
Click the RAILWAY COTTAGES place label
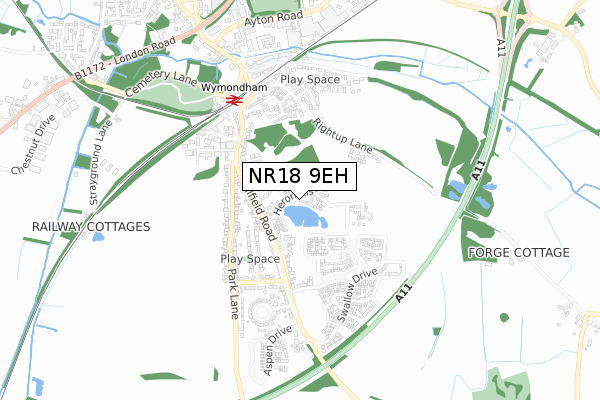click(91, 227)
